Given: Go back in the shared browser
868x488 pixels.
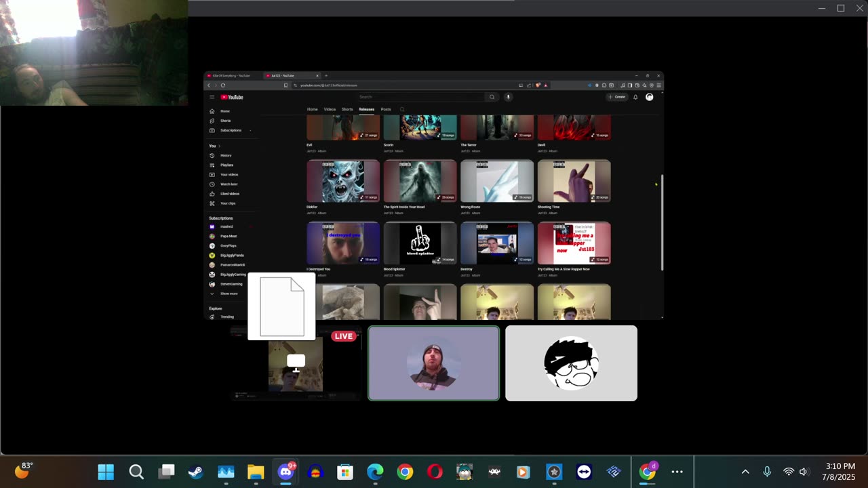Looking at the screenshot, I should (209, 85).
